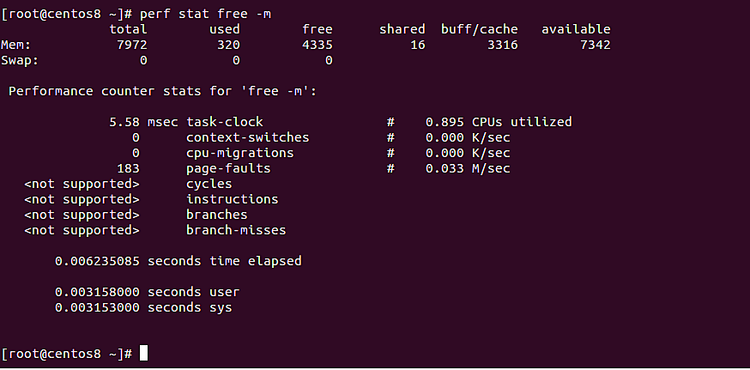Click the 'perf stat free -m' command text
Viewport: 750px width, 370px height.
click(x=206, y=14)
